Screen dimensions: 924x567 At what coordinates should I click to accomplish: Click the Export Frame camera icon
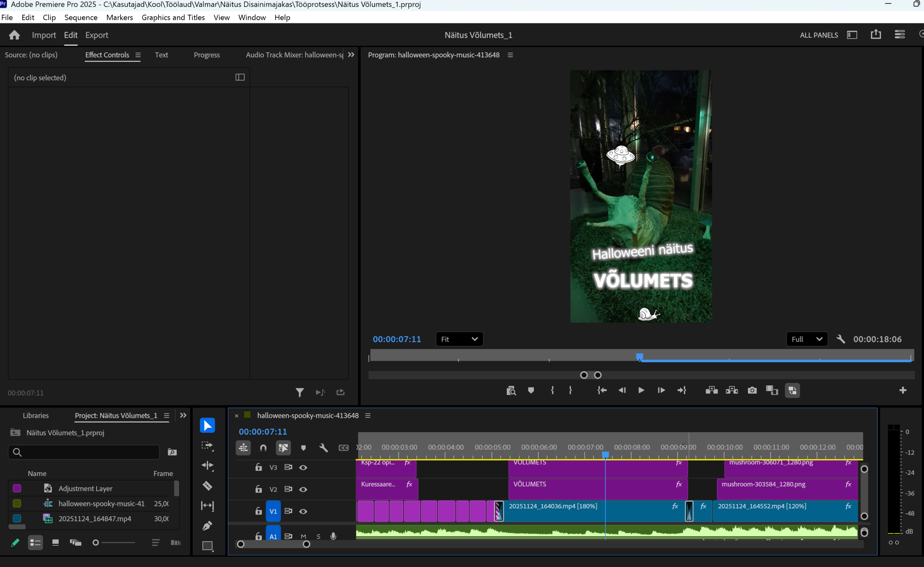coord(752,390)
